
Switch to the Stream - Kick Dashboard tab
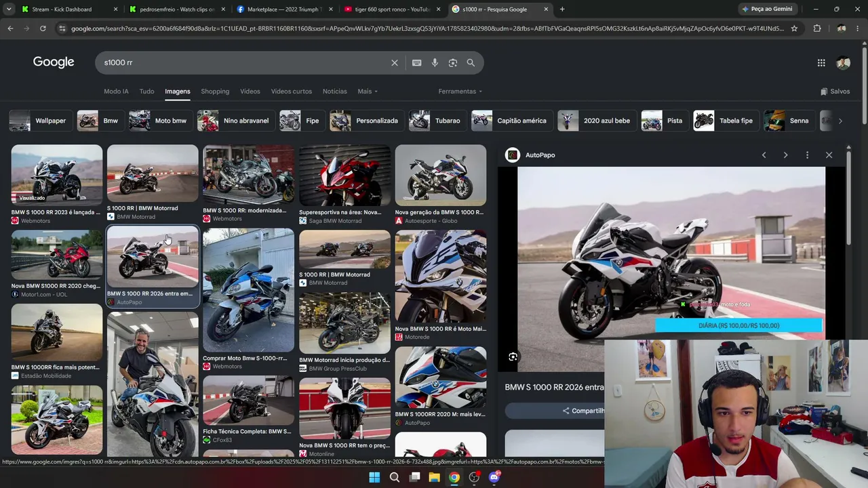(61, 9)
